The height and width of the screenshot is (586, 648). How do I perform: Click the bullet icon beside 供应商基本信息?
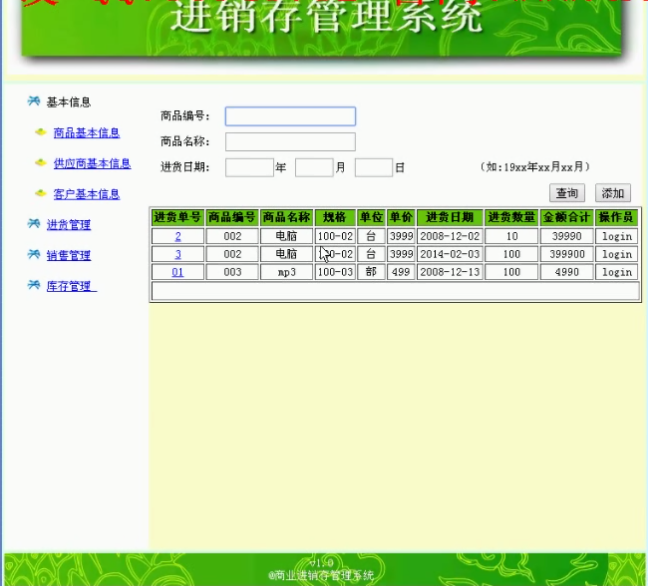(x=40, y=162)
